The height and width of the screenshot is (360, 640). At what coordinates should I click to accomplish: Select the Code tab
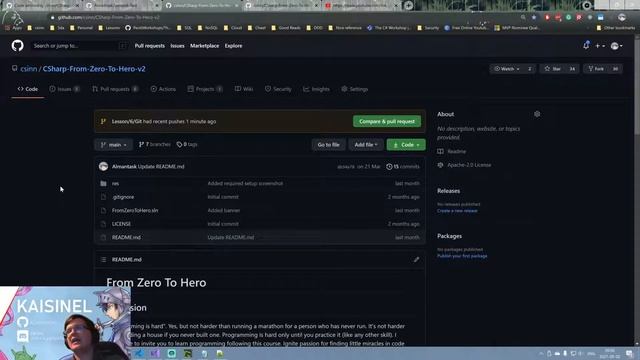(x=28, y=89)
